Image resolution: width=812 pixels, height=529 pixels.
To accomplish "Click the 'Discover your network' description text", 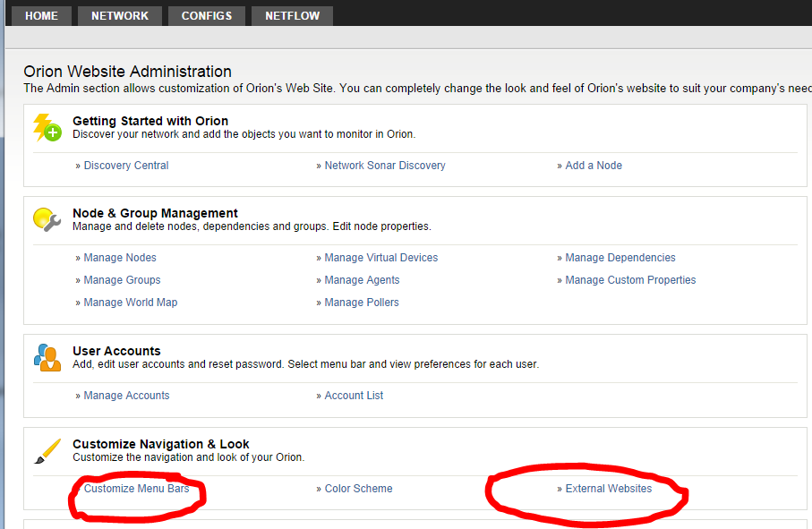I will point(244,134).
